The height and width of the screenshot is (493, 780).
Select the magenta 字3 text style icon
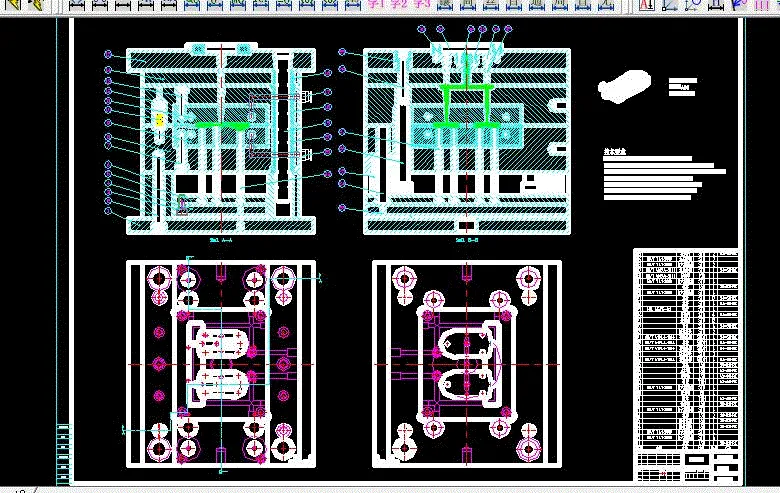click(422, 4)
